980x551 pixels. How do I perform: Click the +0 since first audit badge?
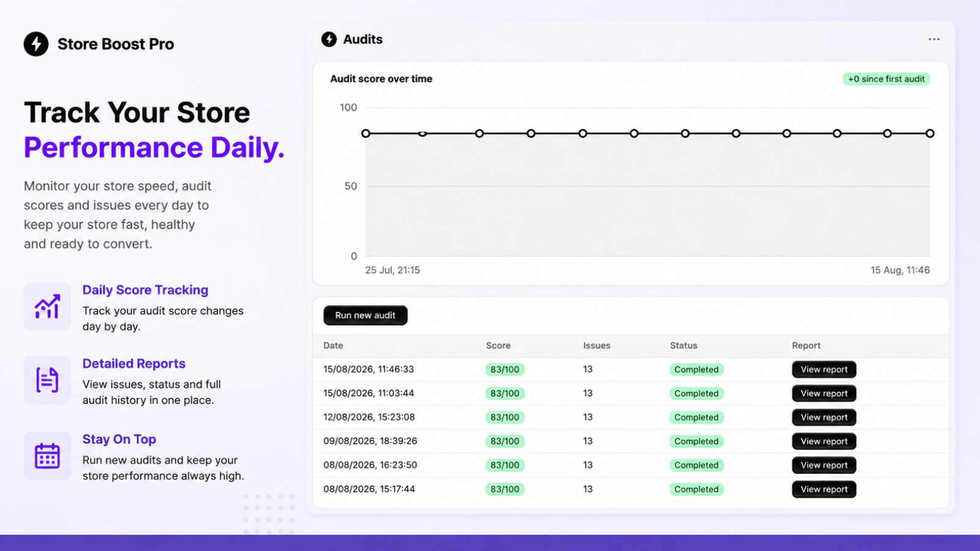[x=886, y=79]
